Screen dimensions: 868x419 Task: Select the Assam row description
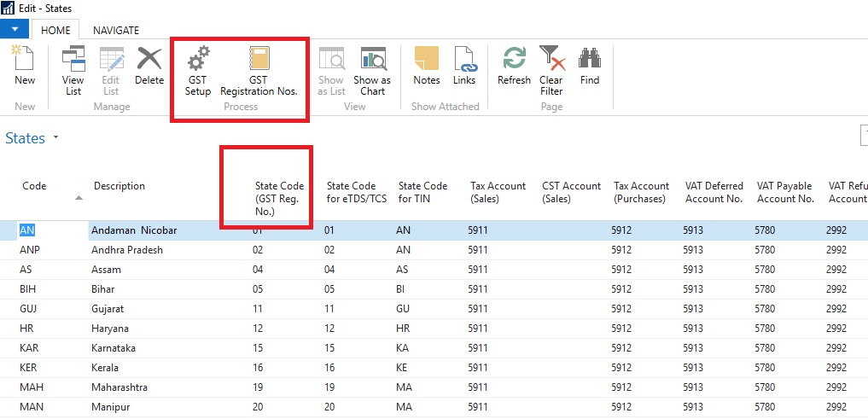(x=107, y=270)
